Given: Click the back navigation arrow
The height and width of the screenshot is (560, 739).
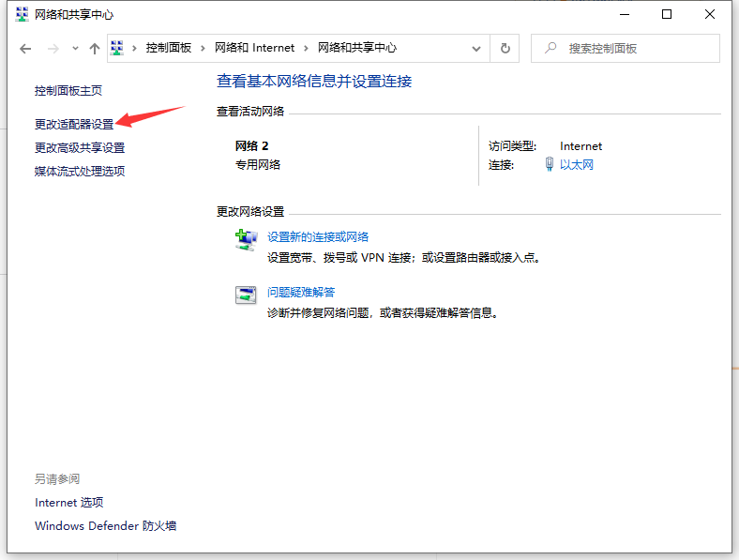Looking at the screenshot, I should click(25, 48).
